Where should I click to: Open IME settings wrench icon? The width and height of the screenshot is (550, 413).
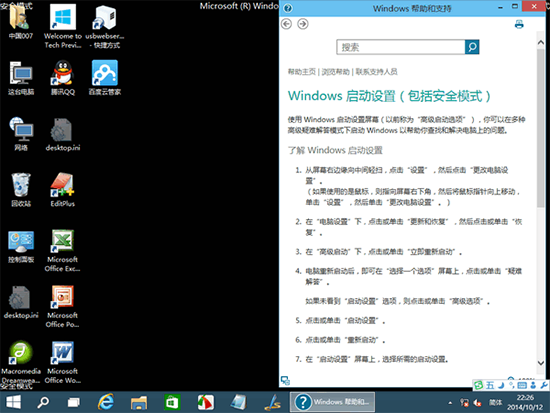544,385
